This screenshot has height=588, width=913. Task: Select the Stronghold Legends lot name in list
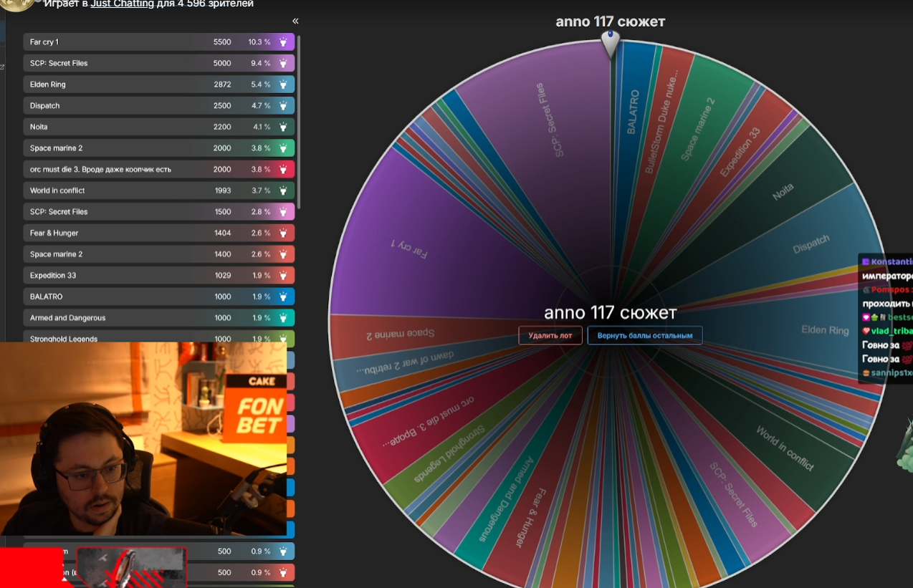[64, 338]
